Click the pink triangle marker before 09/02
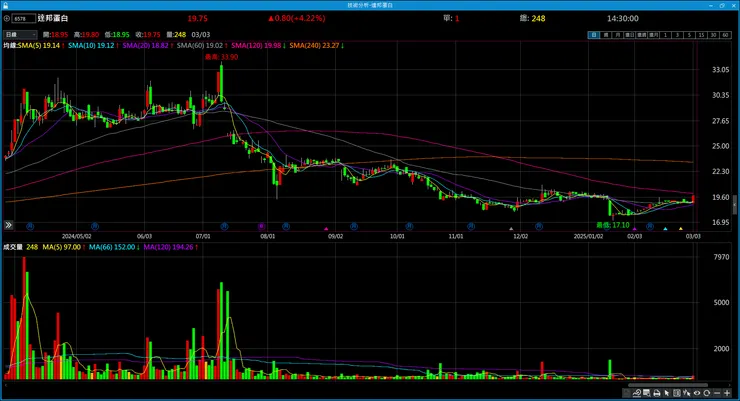Screen dimensions: 740x401 (x=326, y=229)
